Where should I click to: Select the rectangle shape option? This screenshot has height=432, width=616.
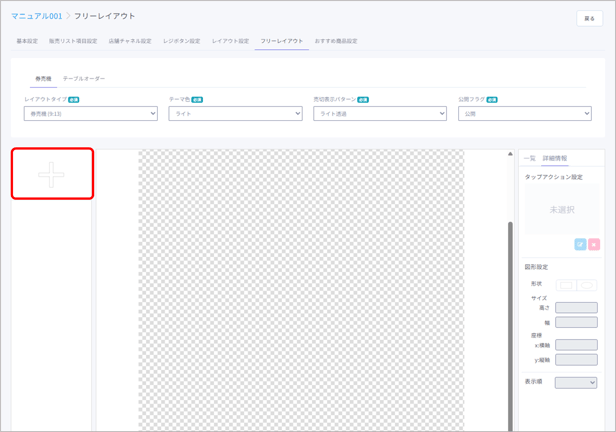point(566,285)
